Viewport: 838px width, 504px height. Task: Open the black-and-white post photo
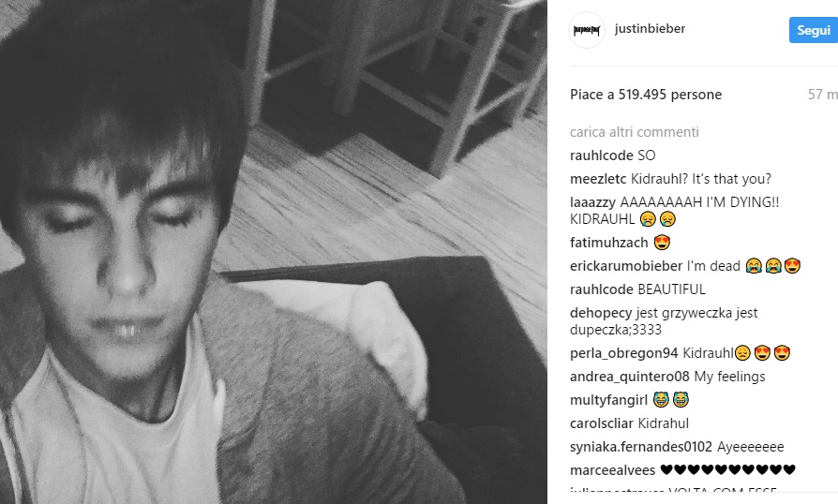pos(274,252)
